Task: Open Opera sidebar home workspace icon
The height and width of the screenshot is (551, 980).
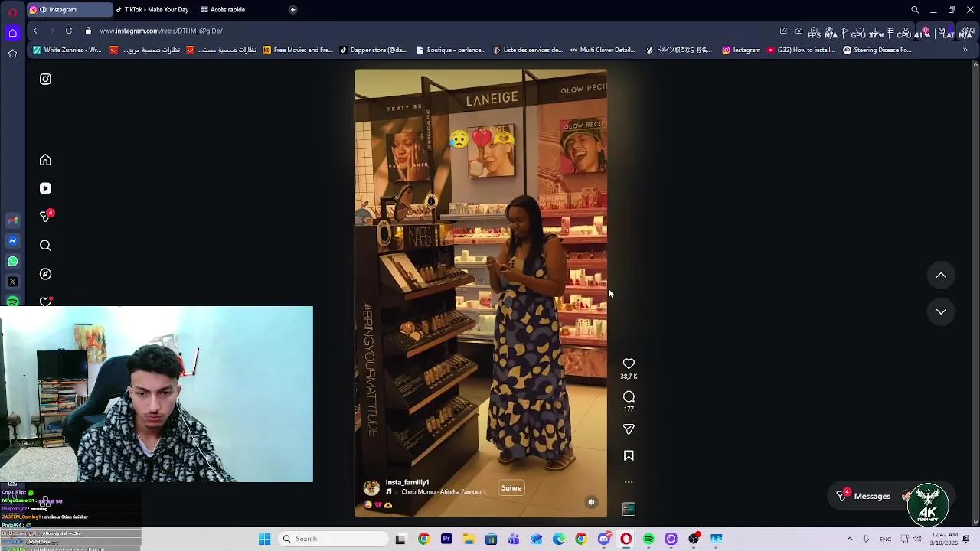Action: (12, 32)
